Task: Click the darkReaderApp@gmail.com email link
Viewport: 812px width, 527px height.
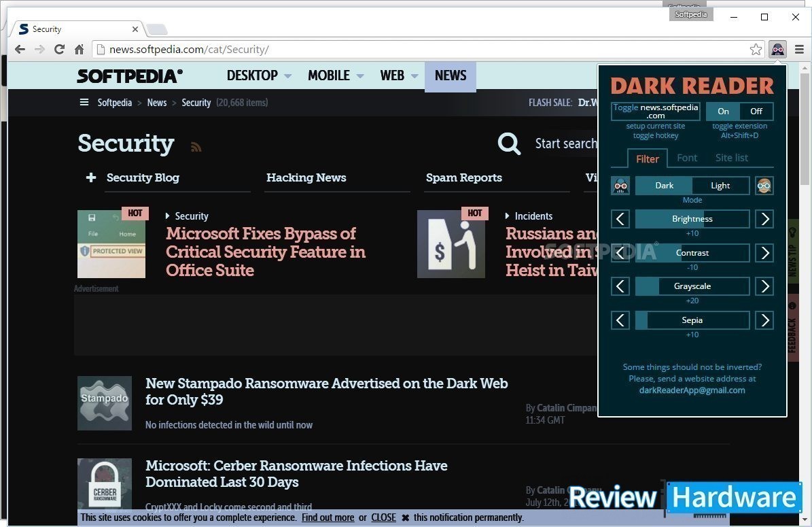Action: coord(692,390)
